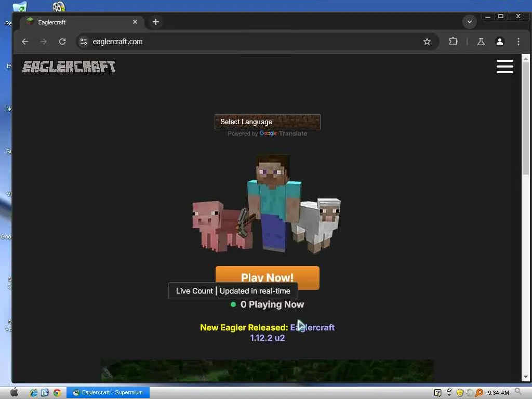Click the second quick launch icon
Viewport: 532px width, 399px height.
click(45, 393)
